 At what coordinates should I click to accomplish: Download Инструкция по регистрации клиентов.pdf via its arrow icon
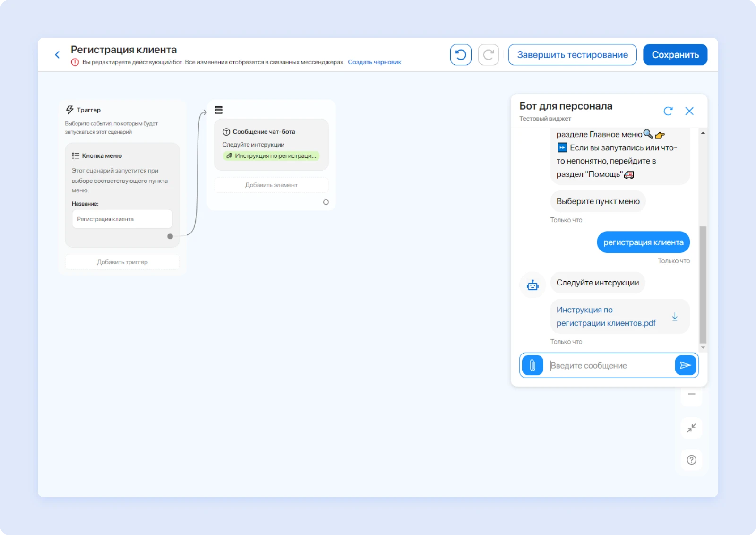coord(675,317)
